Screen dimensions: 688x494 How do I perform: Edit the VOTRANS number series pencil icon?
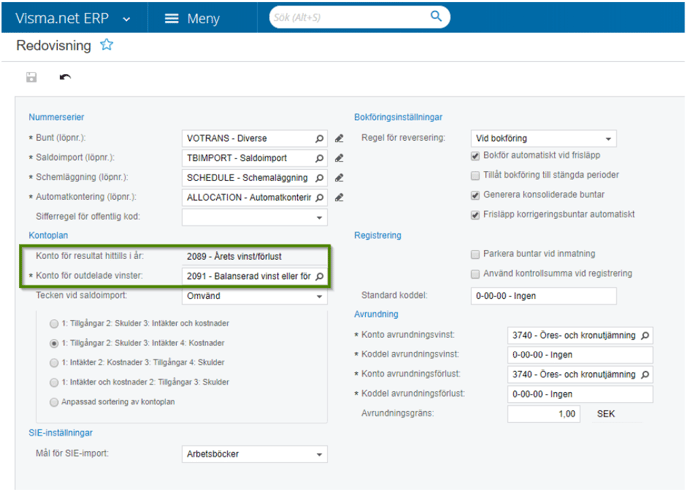click(x=339, y=138)
